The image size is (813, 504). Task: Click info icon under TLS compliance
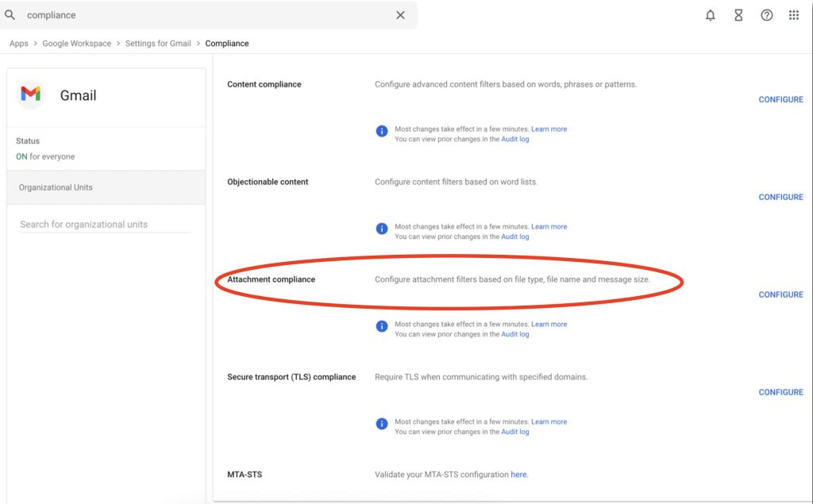pos(382,424)
